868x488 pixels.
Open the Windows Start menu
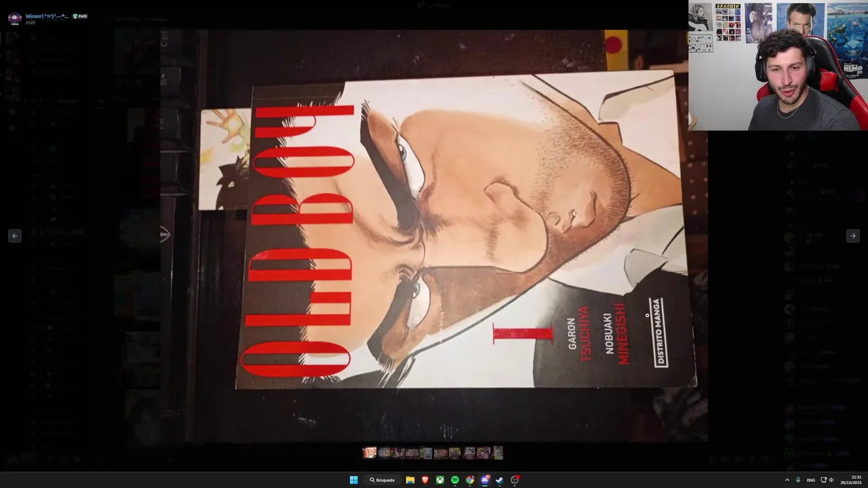[x=354, y=480]
